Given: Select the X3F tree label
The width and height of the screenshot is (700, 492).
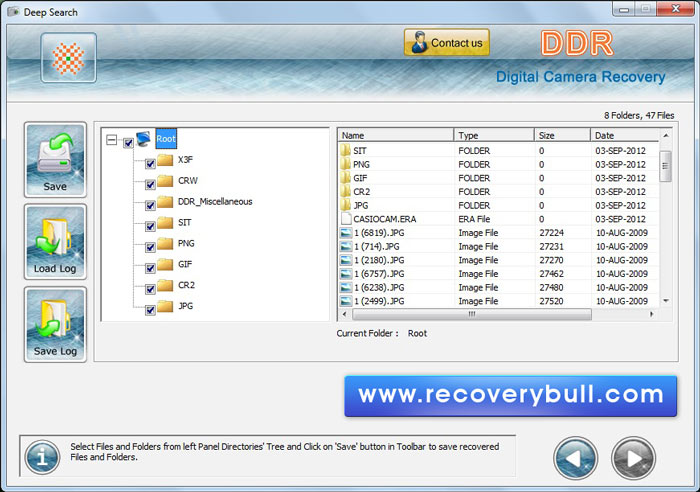Looking at the screenshot, I should (x=185, y=160).
